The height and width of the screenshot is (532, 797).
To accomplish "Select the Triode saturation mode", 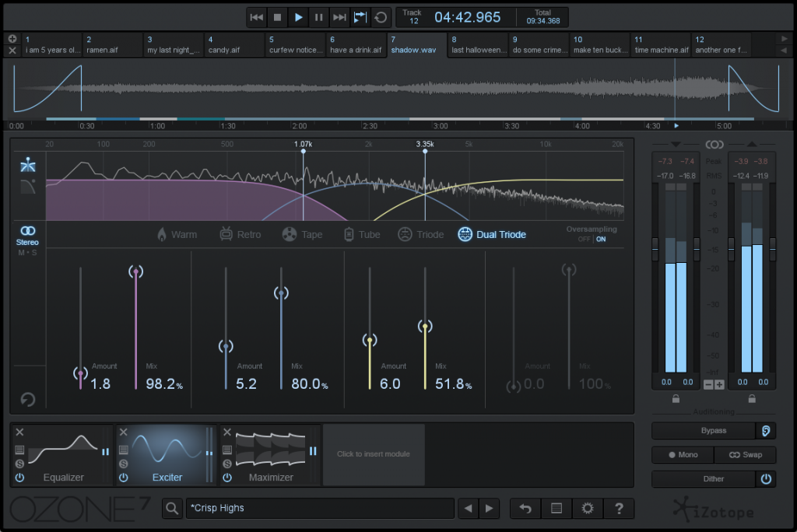I will pos(420,234).
